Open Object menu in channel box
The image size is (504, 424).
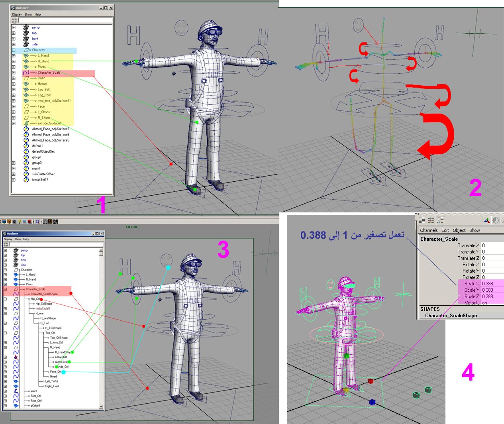coord(459,230)
